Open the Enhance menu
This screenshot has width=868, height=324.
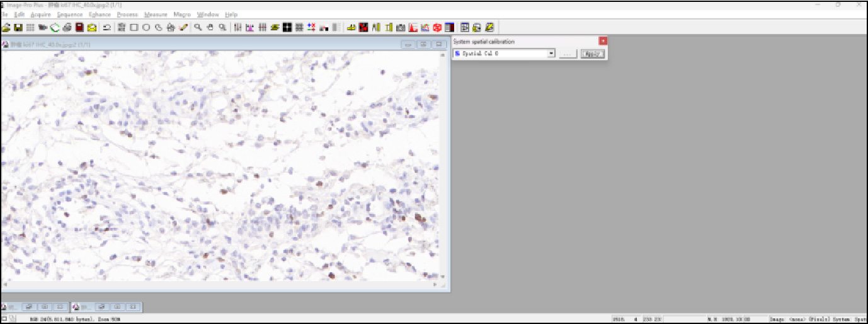[100, 14]
